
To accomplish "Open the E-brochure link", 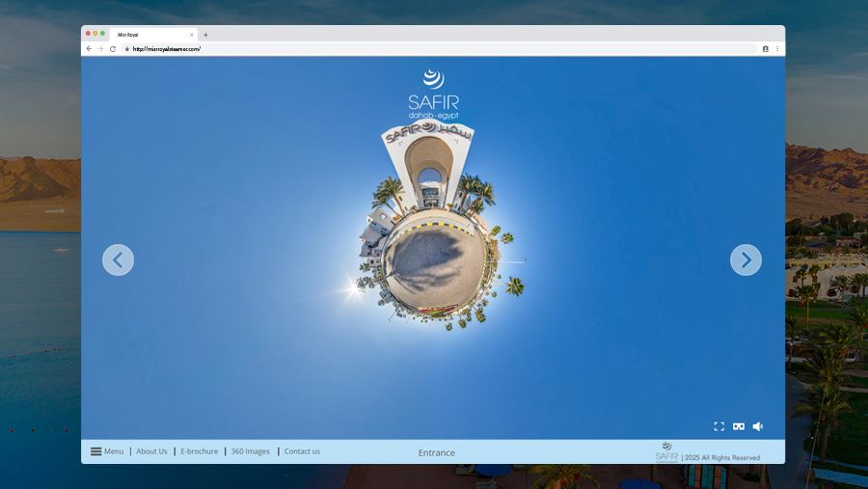I will tap(200, 451).
